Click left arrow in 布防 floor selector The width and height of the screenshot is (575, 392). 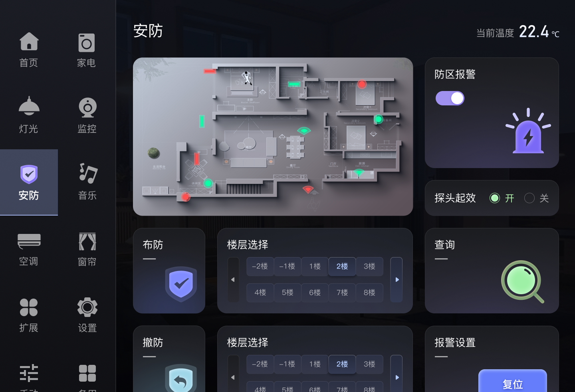coord(233,280)
